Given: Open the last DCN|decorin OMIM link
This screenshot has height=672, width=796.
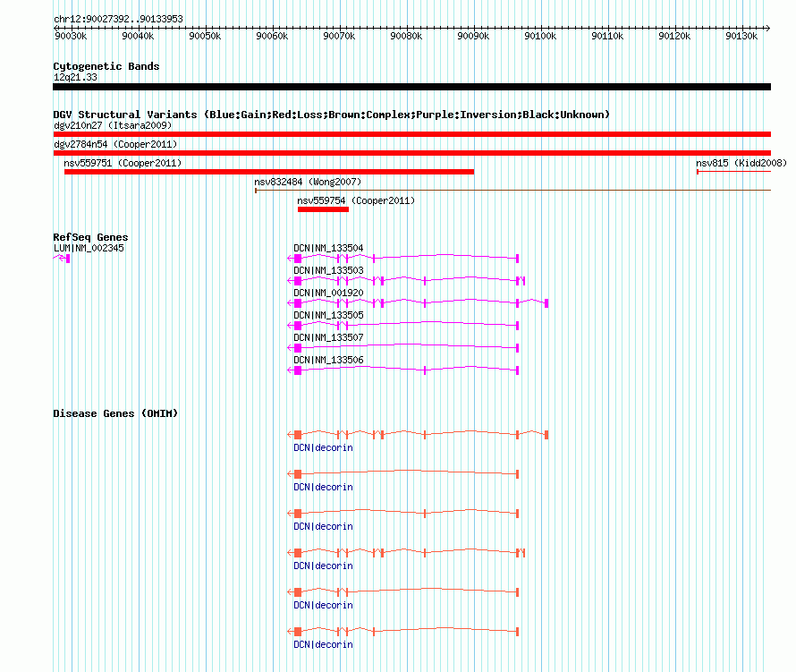Looking at the screenshot, I should point(323,644).
